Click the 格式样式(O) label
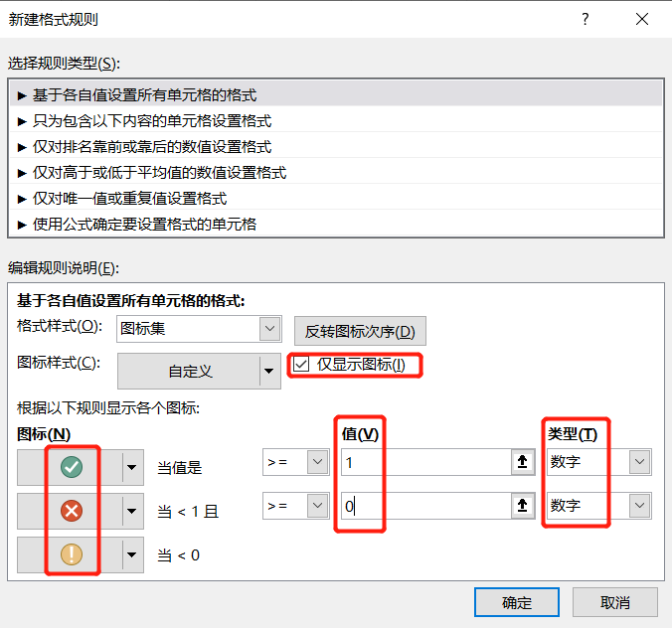The height and width of the screenshot is (628, 672). coord(60,326)
